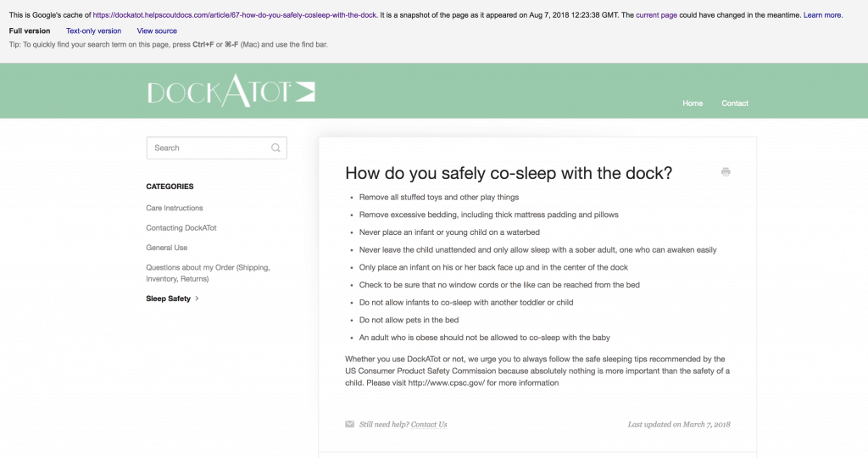Select the Contacting DockATot category
Screen dimensions: 868x458
[181, 228]
